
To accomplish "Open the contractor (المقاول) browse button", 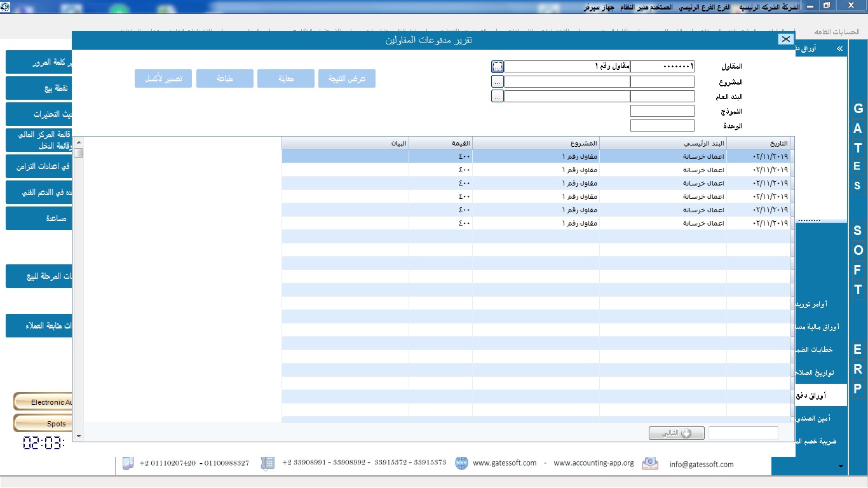I will pyautogui.click(x=498, y=66).
